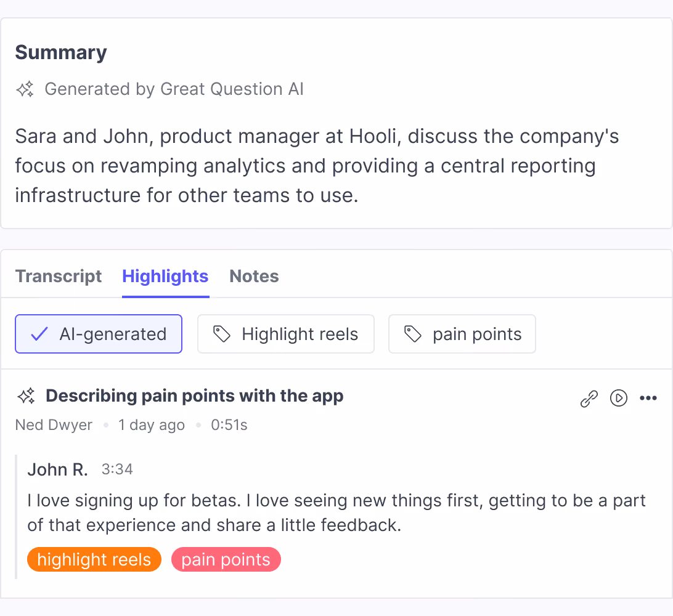Viewport: 673px width, 616px height.
Task: Click the AI sparkle icon on the pain points highlight
Action: click(25, 396)
